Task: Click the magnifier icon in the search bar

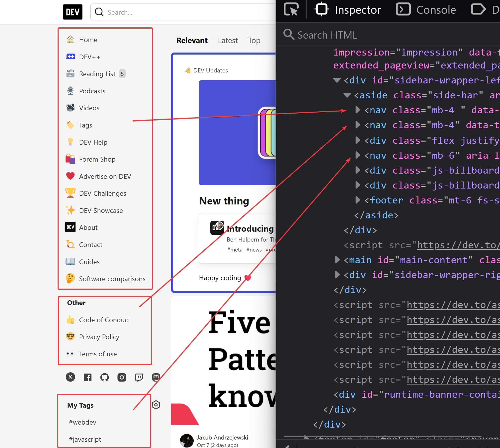Action: pyautogui.click(x=99, y=12)
